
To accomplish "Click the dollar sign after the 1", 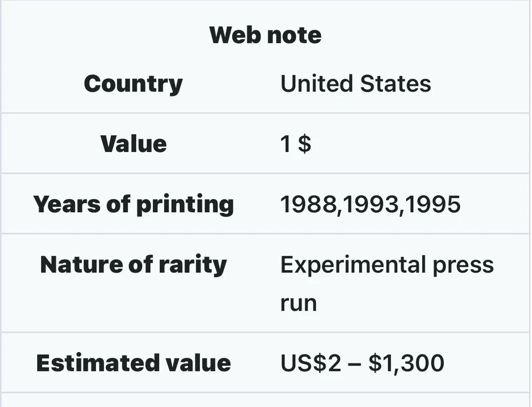I will click(304, 144).
